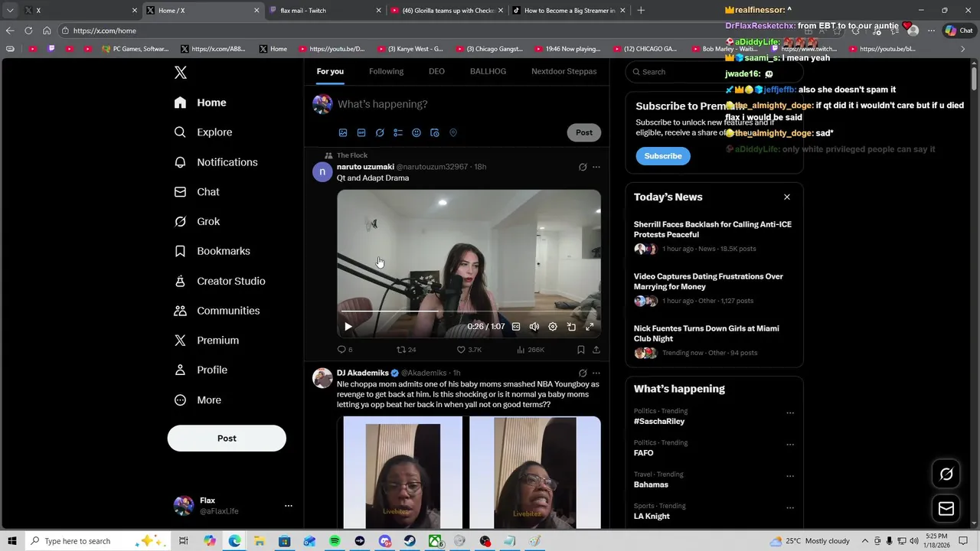Mute the video volume
Screen dimensions: 980x551
(x=534, y=327)
